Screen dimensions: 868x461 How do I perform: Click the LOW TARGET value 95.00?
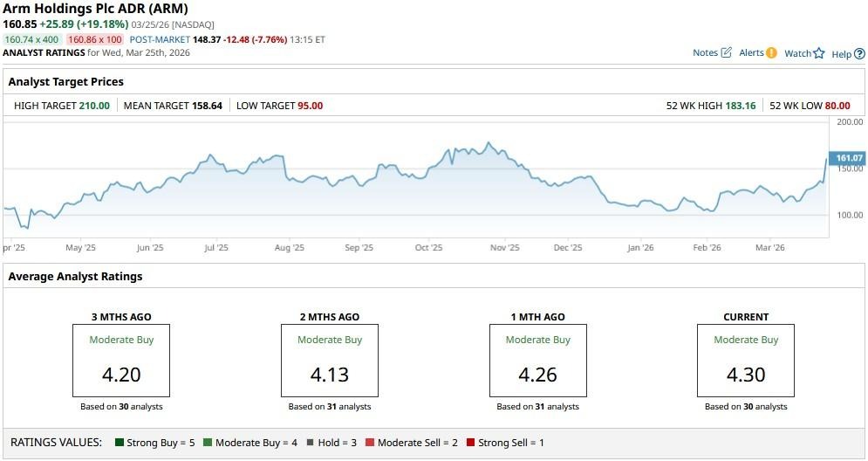pos(310,106)
